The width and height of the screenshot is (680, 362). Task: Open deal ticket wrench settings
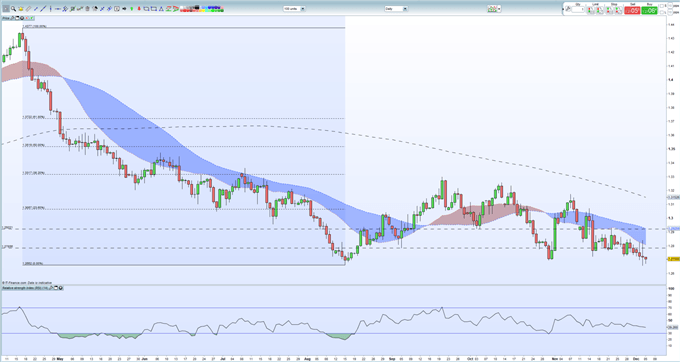pyautogui.click(x=568, y=9)
